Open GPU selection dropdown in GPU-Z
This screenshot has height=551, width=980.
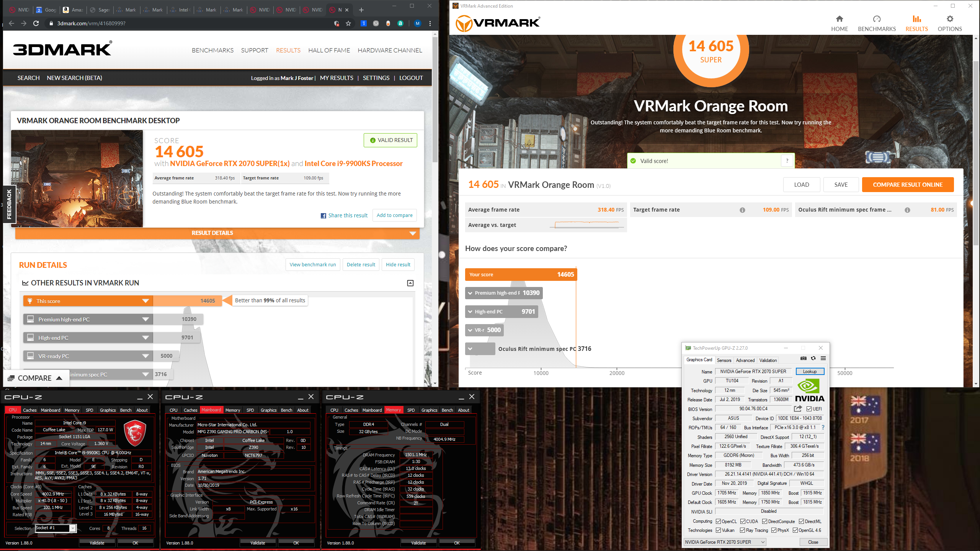(x=725, y=542)
